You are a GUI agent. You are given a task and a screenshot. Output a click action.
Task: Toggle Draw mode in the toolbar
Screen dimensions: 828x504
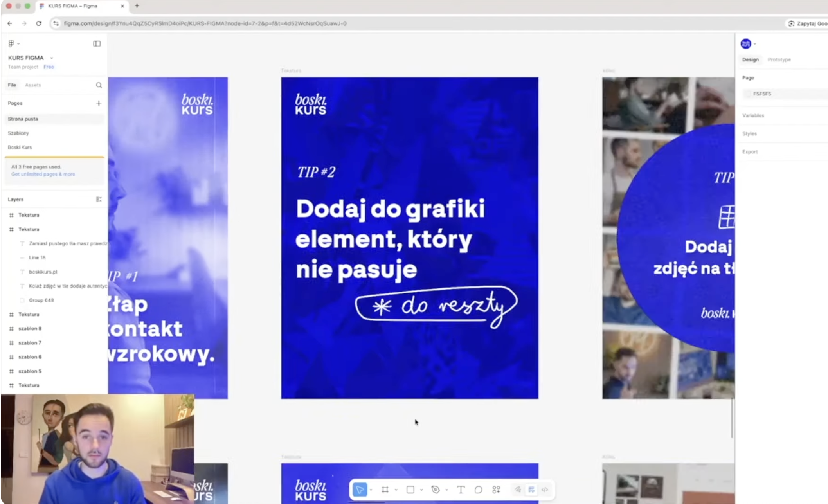(x=518, y=490)
